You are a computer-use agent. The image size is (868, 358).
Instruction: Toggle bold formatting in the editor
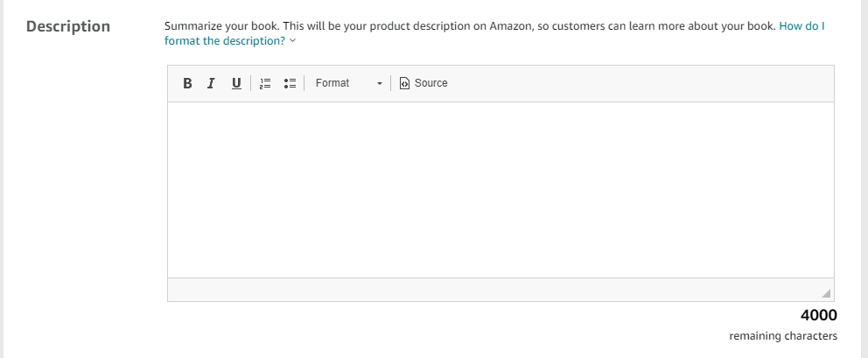coord(187,83)
